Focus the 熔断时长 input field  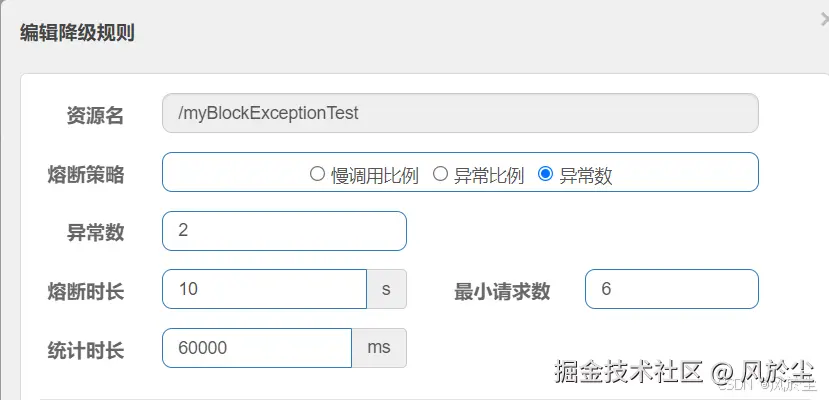tap(264, 290)
